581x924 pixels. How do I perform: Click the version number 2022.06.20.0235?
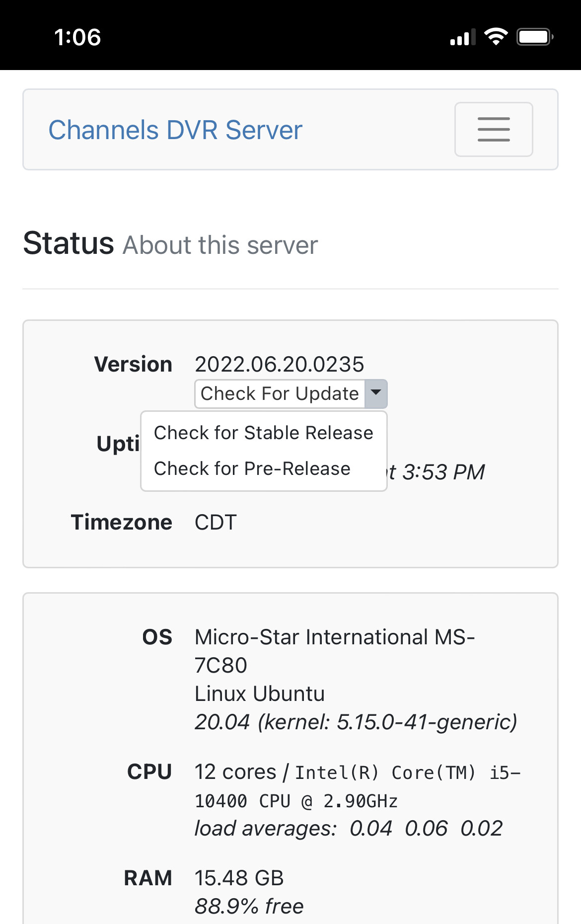pos(279,364)
